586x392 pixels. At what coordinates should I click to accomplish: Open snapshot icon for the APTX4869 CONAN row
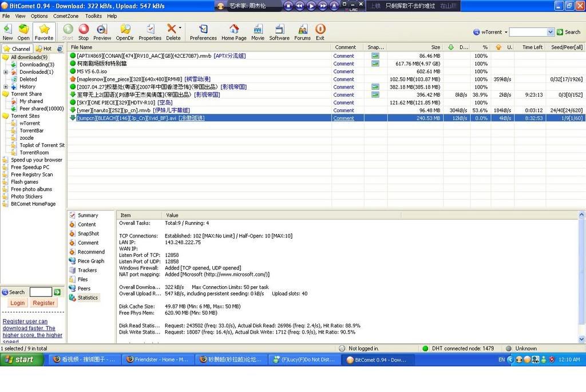click(x=375, y=56)
